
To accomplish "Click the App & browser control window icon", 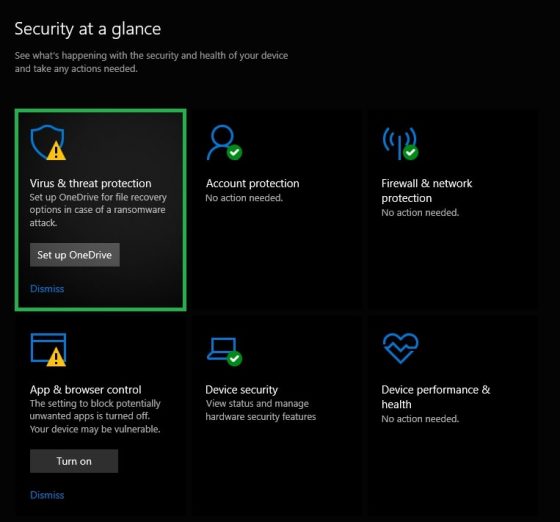I will click(x=48, y=350).
